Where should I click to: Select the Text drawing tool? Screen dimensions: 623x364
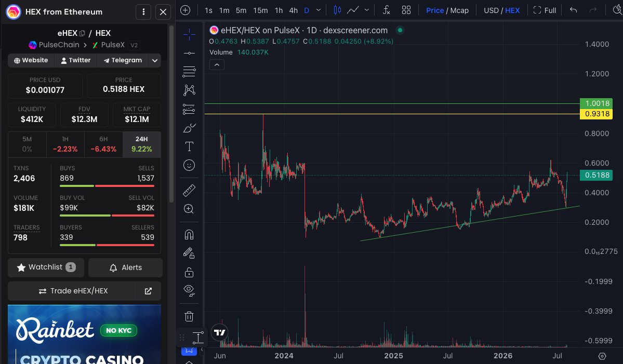[189, 146]
